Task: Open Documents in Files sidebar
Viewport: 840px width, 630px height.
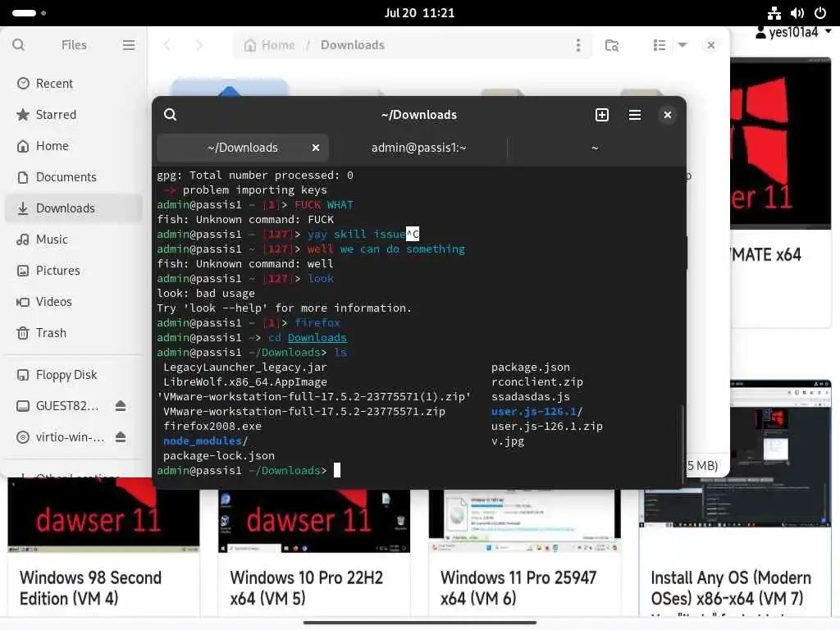Action: pos(74,177)
